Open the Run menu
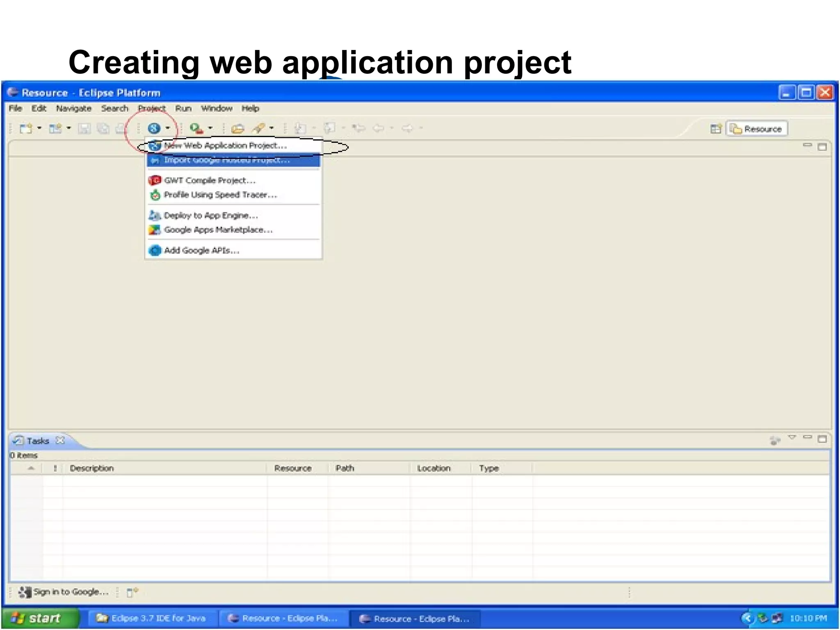Image resolution: width=840 pixels, height=630 pixels. 183,108
